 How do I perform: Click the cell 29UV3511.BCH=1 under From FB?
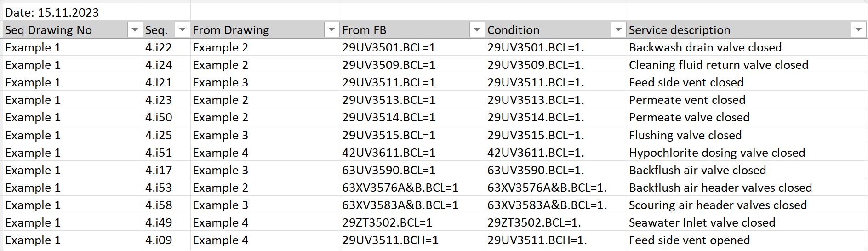pos(412,240)
